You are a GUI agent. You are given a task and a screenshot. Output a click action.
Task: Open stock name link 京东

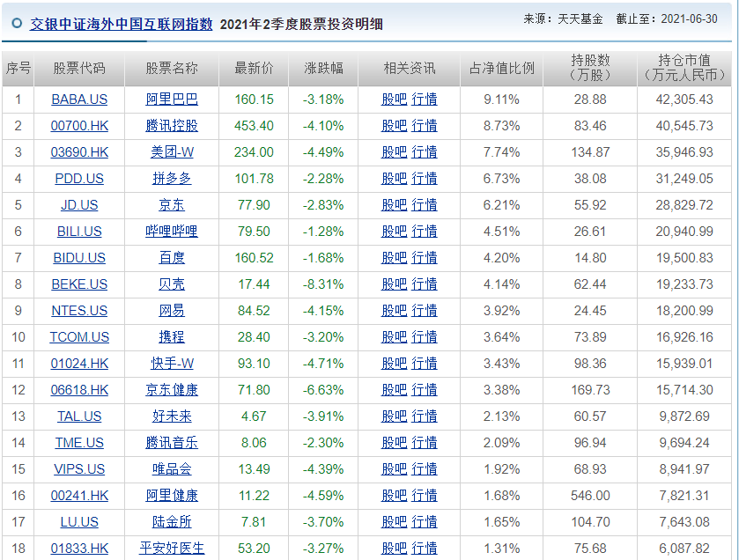click(172, 205)
